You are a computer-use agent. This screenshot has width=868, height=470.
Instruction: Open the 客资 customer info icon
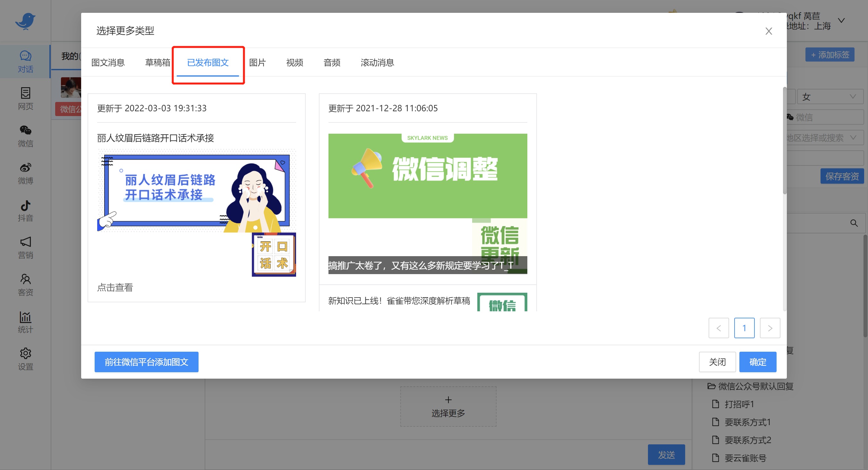(x=25, y=284)
